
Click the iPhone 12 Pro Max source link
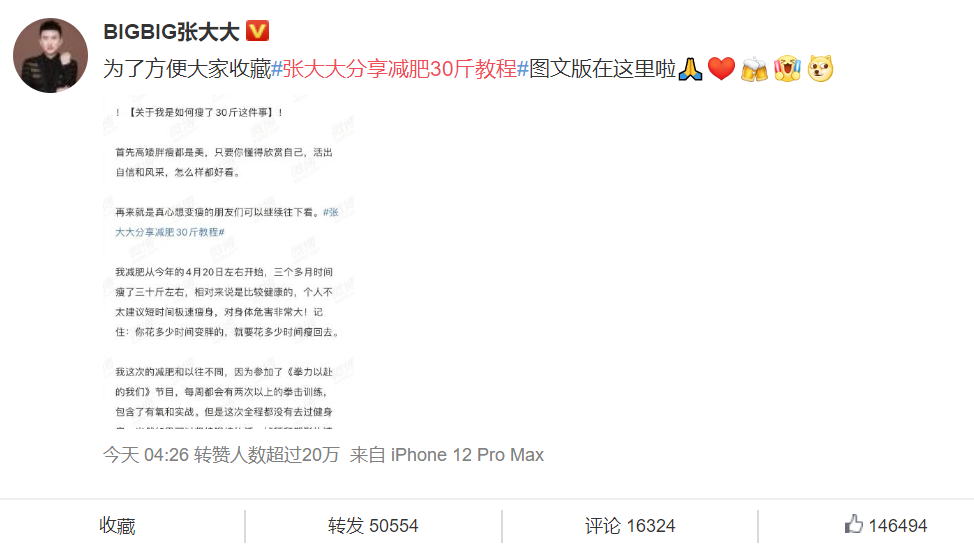(467, 455)
